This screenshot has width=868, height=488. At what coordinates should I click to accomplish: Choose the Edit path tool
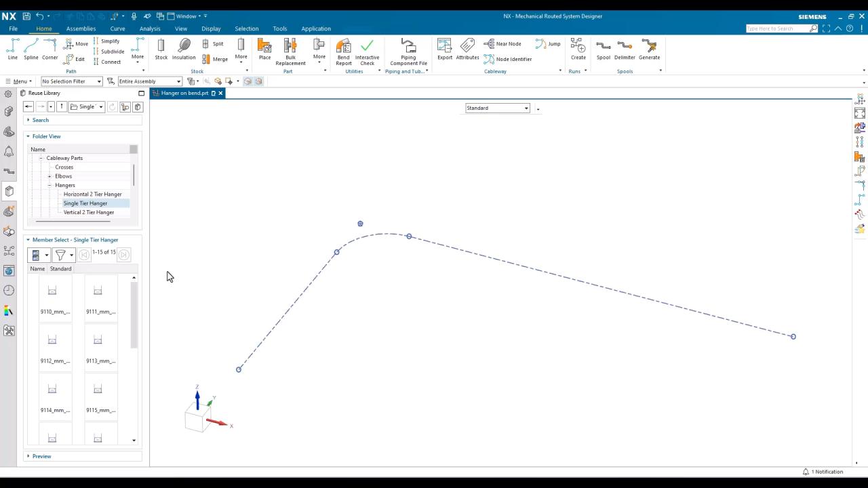[x=75, y=59]
